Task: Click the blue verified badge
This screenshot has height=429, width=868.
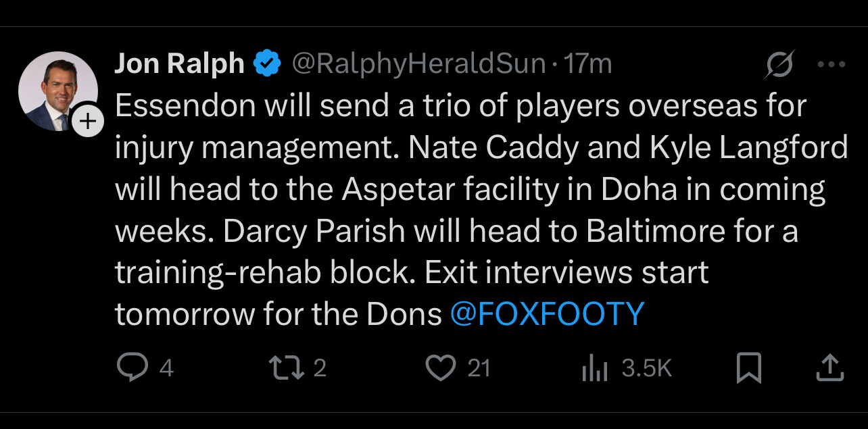Action: pos(267,64)
